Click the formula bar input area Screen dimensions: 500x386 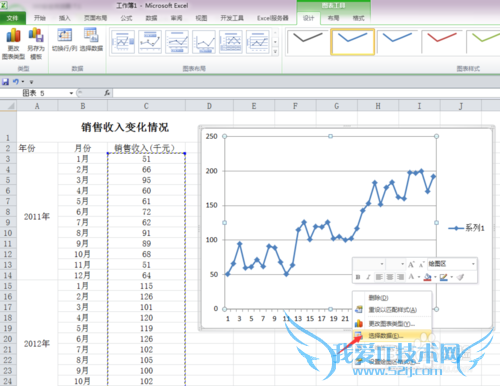(306, 93)
